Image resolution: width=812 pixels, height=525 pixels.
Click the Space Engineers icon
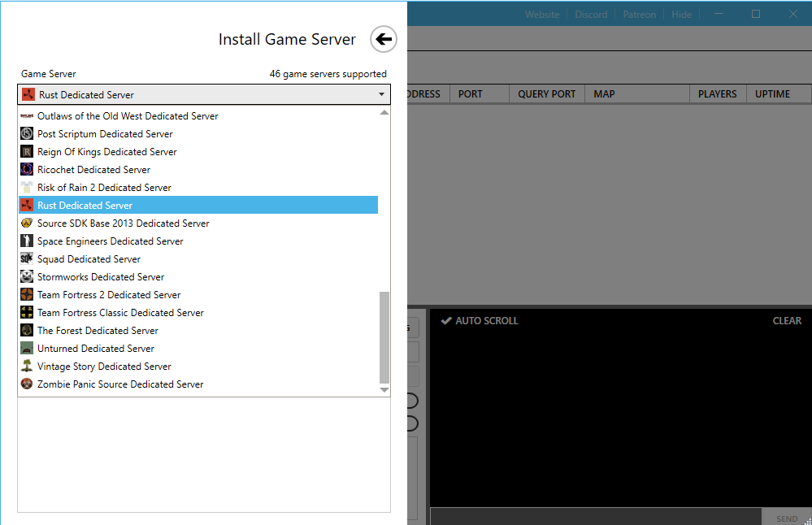[27, 241]
